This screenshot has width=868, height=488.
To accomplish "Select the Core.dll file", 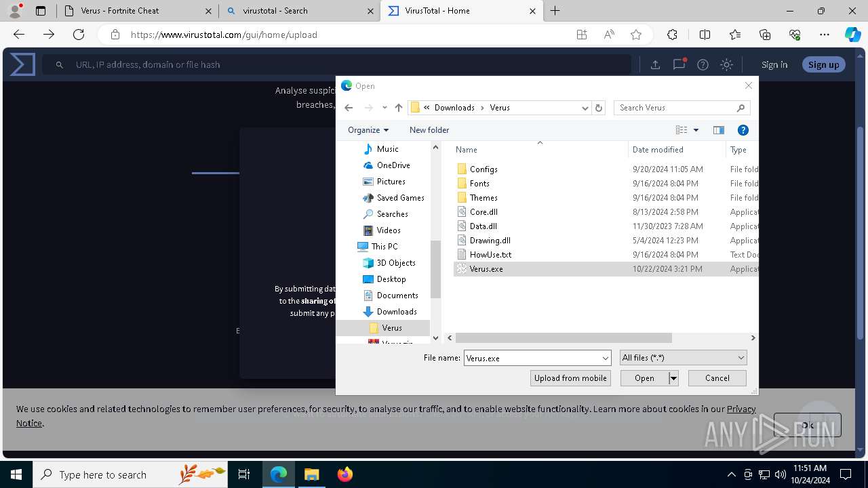I will click(484, 212).
